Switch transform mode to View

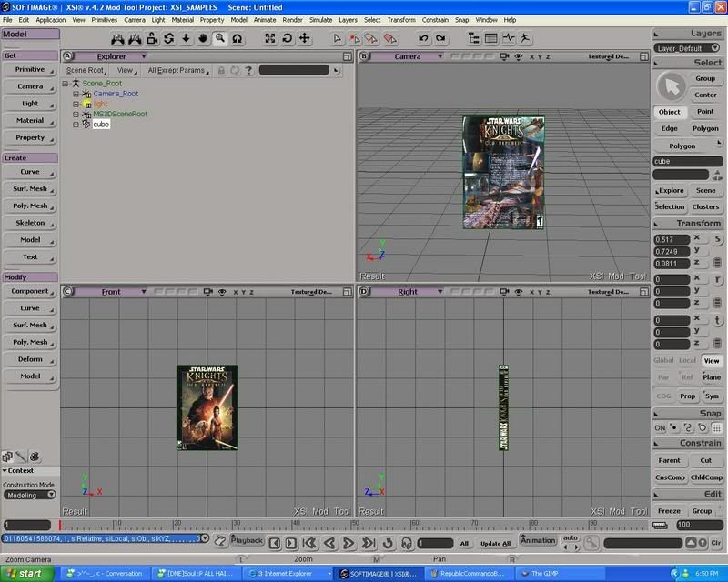click(x=712, y=361)
